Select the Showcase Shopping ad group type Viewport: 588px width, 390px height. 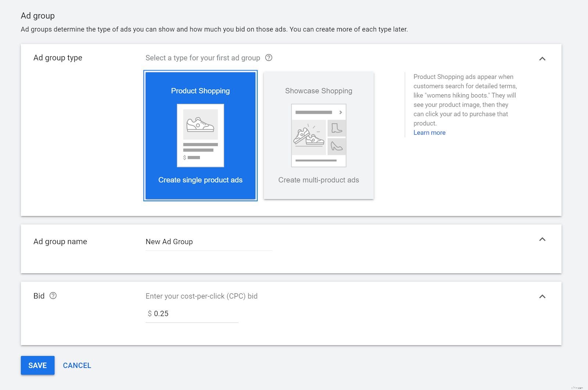(x=318, y=91)
